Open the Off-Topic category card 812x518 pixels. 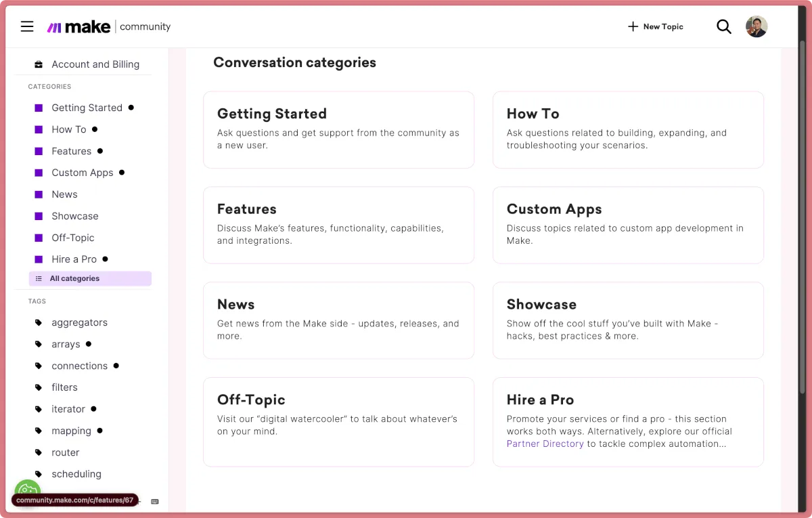pos(338,422)
